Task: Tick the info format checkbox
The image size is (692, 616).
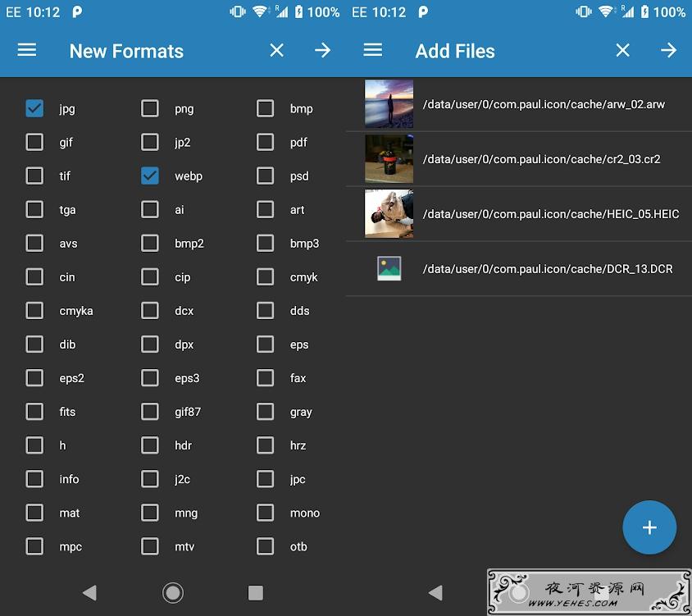Action: [x=34, y=479]
